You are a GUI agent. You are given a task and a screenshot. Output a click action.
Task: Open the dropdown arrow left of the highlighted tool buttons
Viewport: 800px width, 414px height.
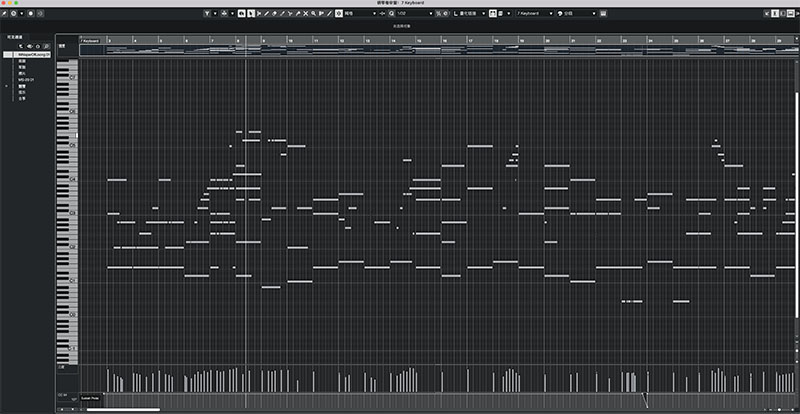tap(233, 13)
